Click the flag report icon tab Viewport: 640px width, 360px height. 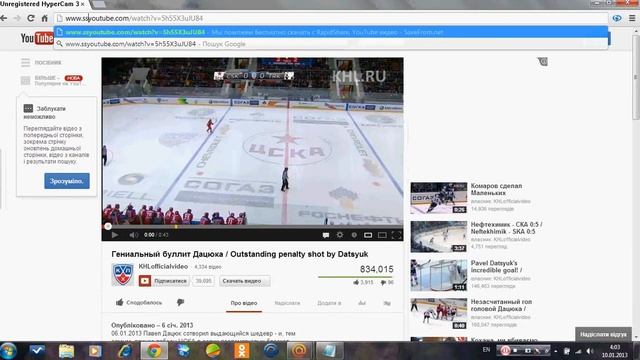point(387,303)
